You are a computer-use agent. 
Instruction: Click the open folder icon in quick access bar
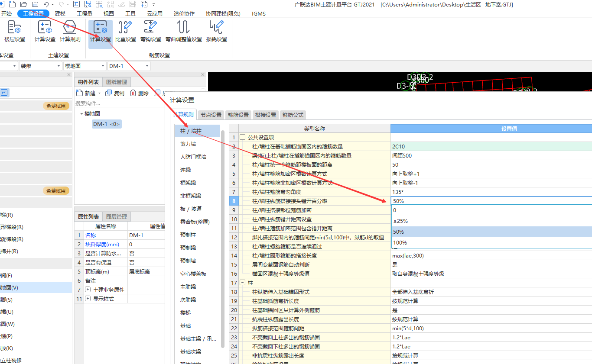coord(24,4)
